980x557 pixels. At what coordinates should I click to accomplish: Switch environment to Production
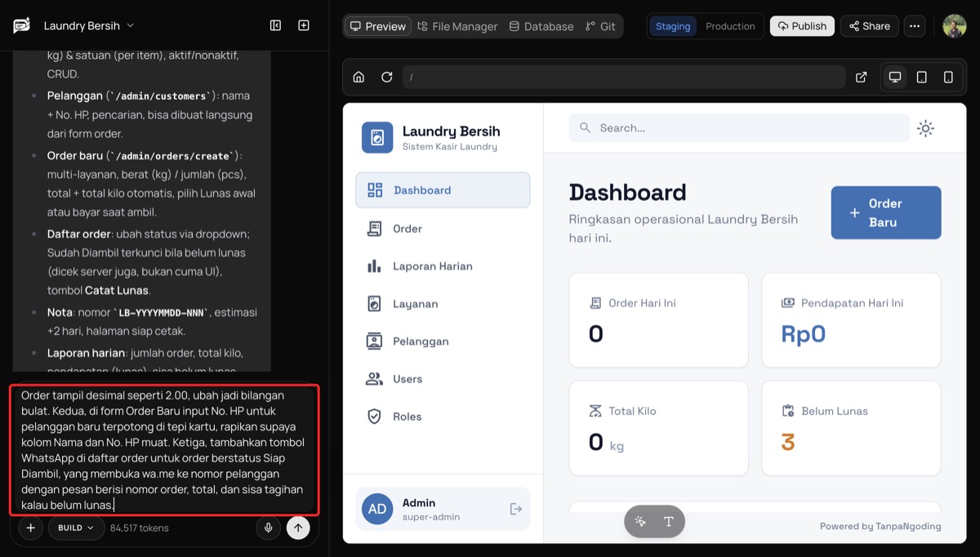[730, 26]
